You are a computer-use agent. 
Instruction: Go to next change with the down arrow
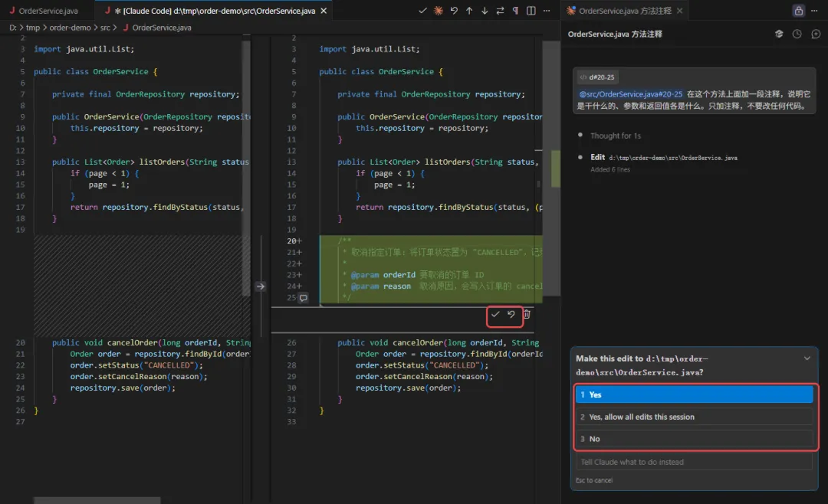485,11
